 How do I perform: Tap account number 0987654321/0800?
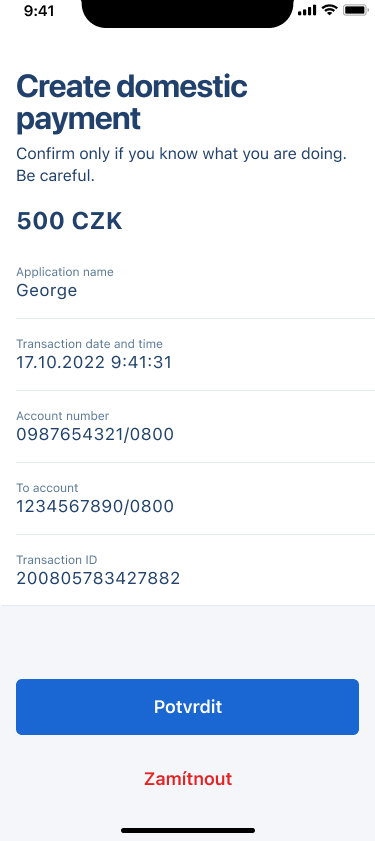(95, 434)
